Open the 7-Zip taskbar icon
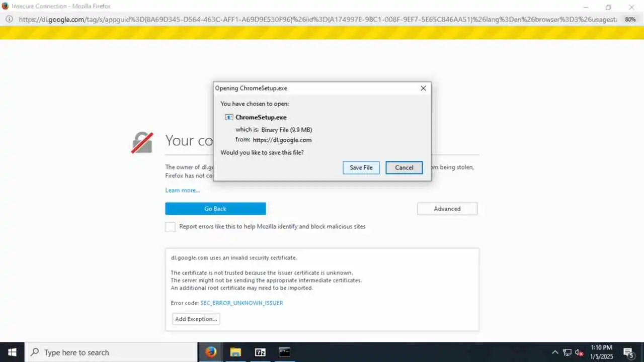 point(260,352)
